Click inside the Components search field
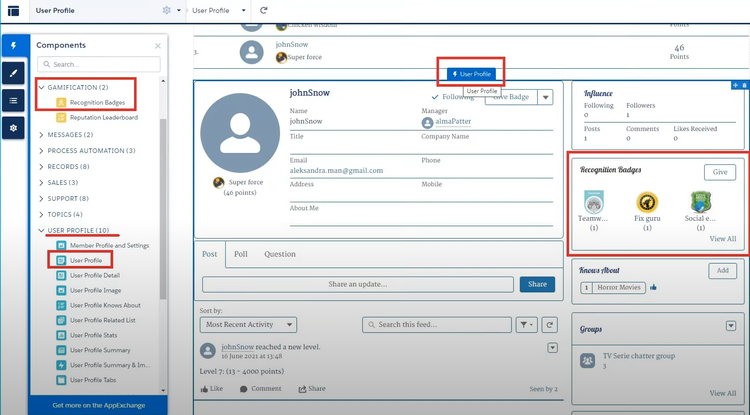 point(99,64)
